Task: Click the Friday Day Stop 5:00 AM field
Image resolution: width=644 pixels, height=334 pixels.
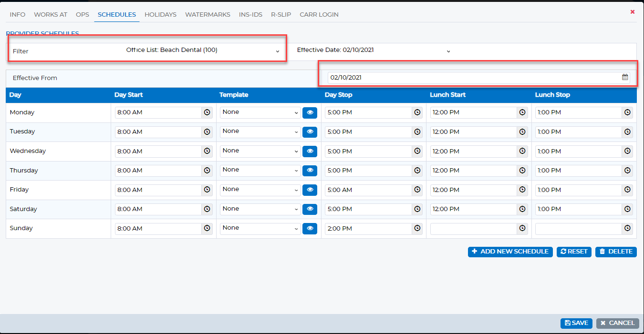Action: (x=369, y=190)
